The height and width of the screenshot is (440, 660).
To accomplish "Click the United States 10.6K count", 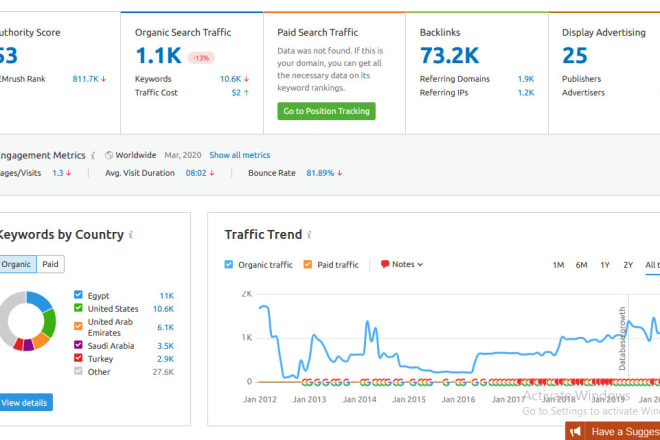I will (163, 309).
